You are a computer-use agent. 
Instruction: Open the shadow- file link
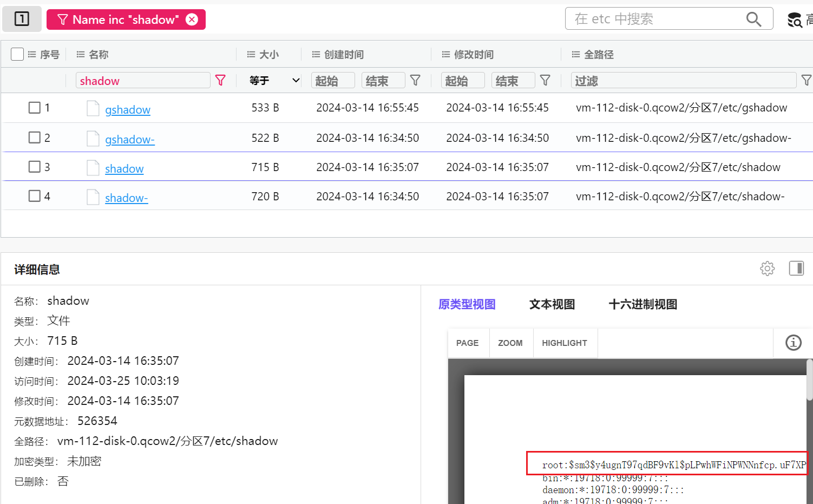point(126,198)
